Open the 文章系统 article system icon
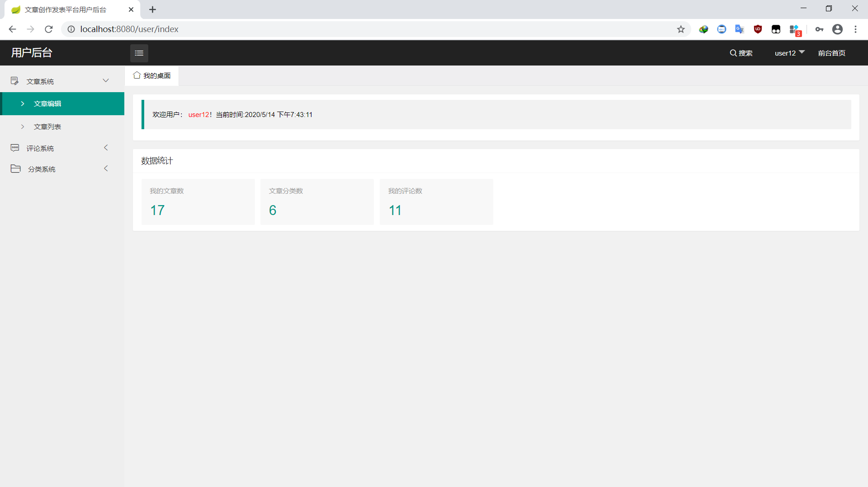 [14, 81]
